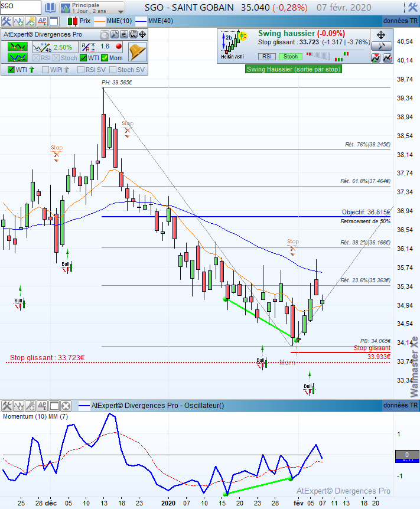420x509 pixels.
Task: Uncheck the Mom checkbox
Action: 105,58
